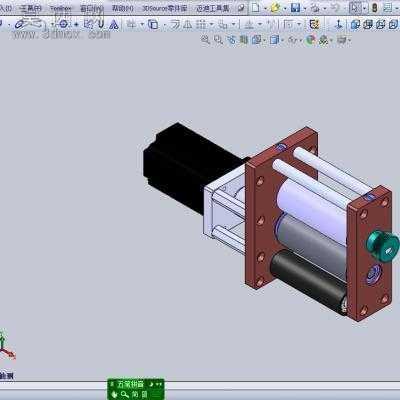Click the triangle-shaped icon in the left toolbar
The width and height of the screenshot is (400, 400).
pyautogui.click(x=114, y=24)
